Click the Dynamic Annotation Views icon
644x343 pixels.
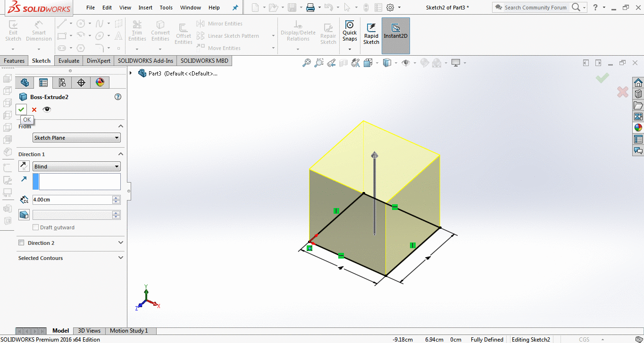tap(356, 63)
